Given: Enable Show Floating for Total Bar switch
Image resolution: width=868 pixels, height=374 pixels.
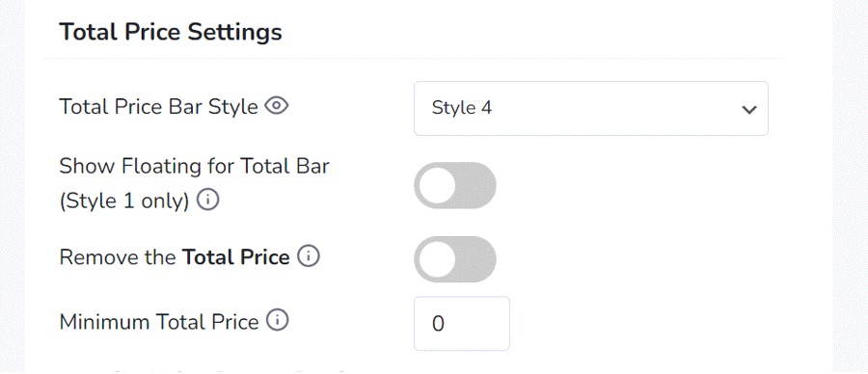Looking at the screenshot, I should click(x=455, y=185).
